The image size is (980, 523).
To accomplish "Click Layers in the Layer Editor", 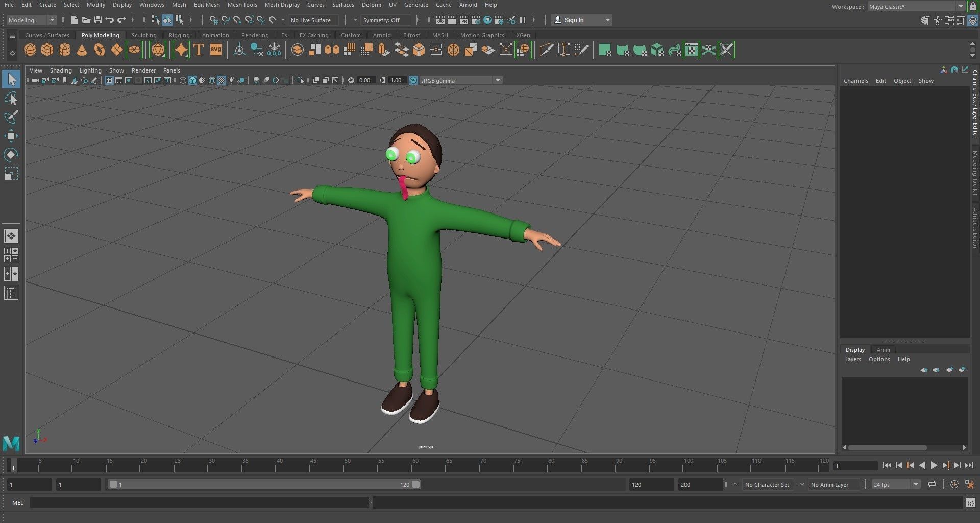I will (x=852, y=359).
